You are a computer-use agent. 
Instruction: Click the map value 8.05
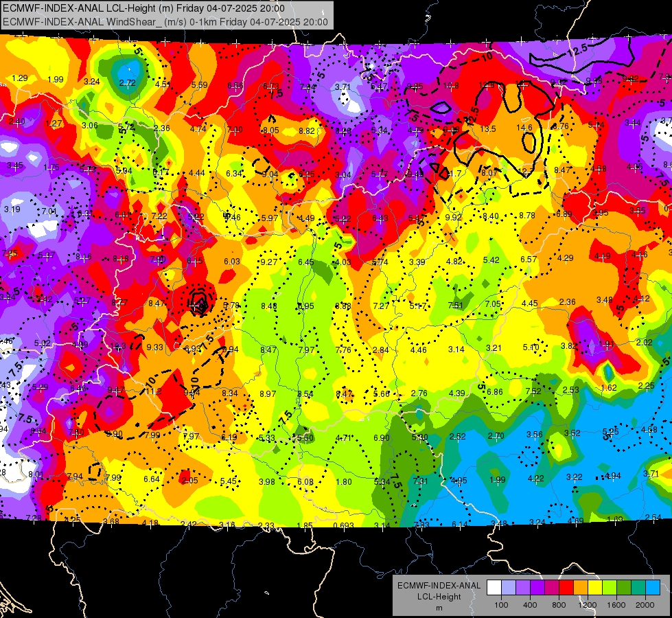tap(271, 130)
